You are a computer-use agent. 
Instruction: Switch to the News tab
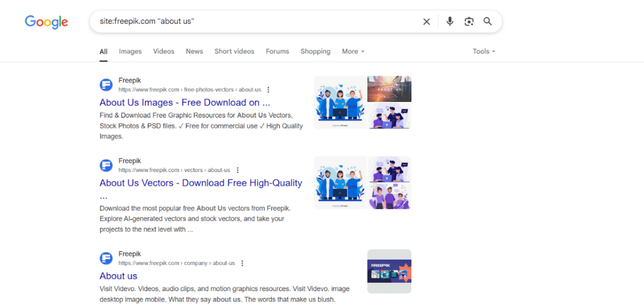(x=194, y=52)
